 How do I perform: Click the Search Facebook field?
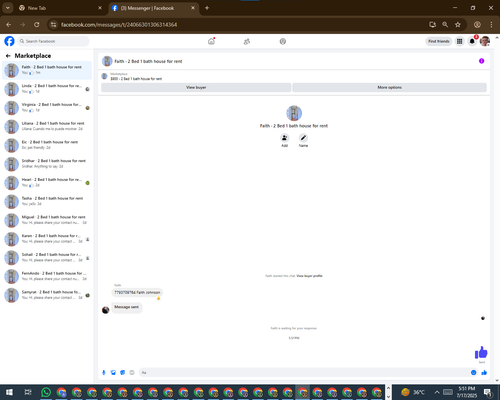[53, 41]
